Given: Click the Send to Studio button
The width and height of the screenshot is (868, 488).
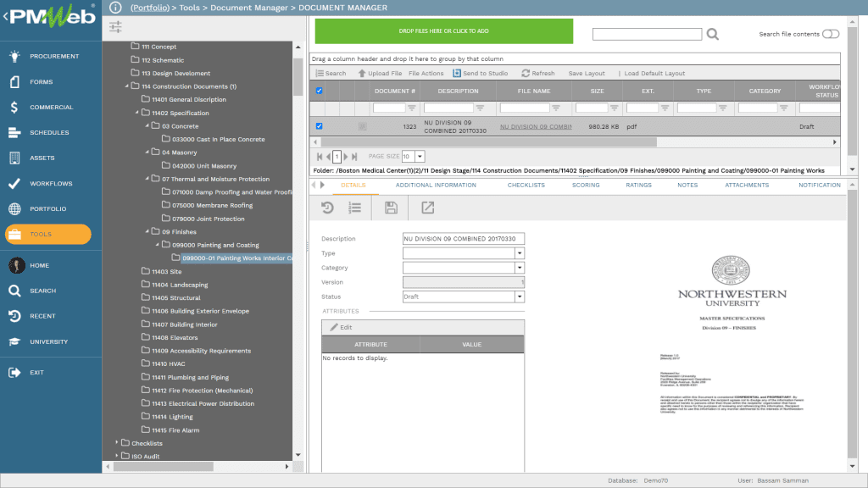Looking at the screenshot, I should [480, 73].
